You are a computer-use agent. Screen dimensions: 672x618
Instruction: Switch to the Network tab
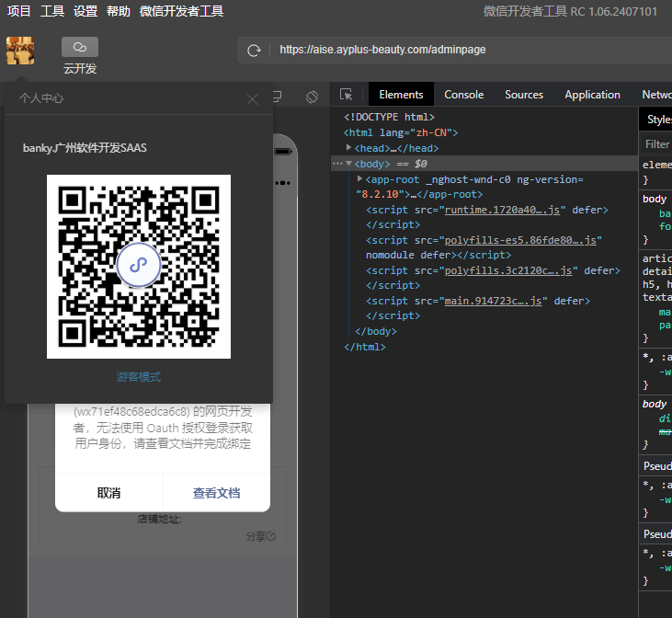pos(656,95)
